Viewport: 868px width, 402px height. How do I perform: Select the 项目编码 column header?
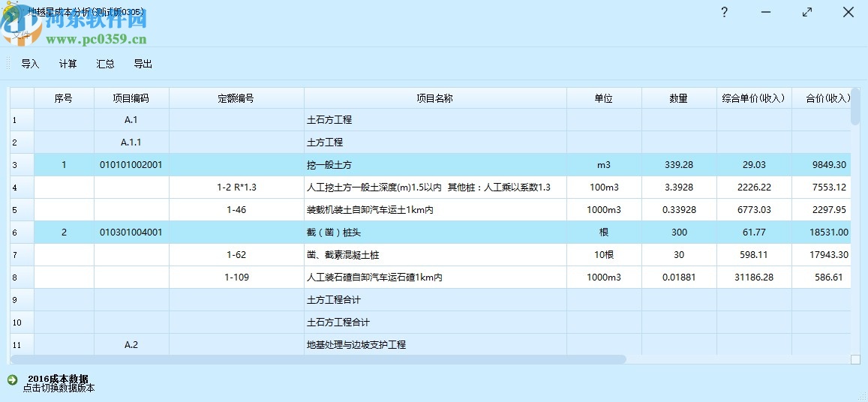click(x=131, y=98)
